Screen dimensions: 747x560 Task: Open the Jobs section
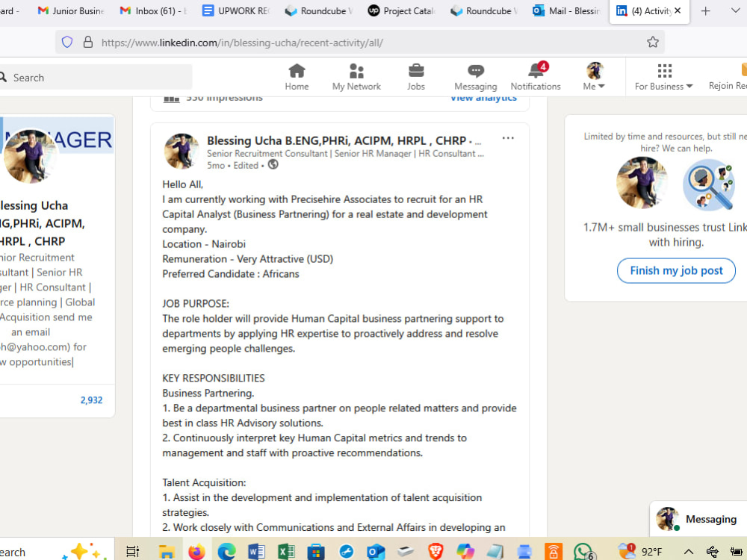pyautogui.click(x=415, y=77)
